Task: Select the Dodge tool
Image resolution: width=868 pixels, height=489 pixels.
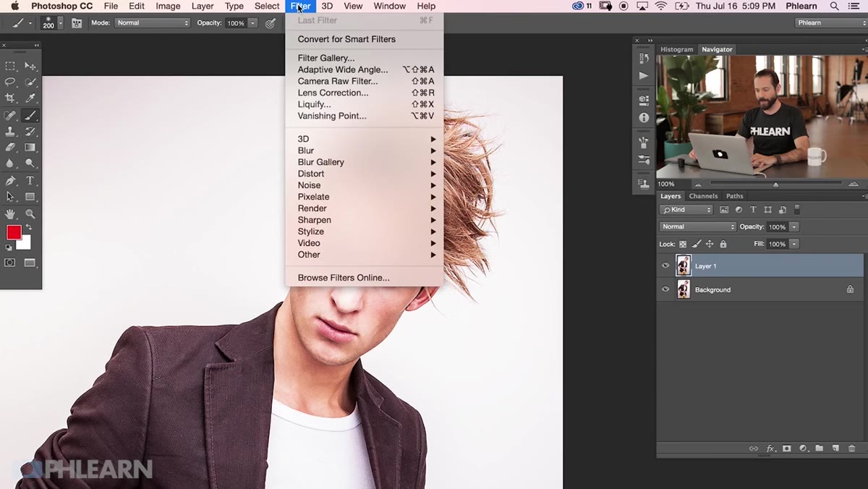Action: pos(30,163)
